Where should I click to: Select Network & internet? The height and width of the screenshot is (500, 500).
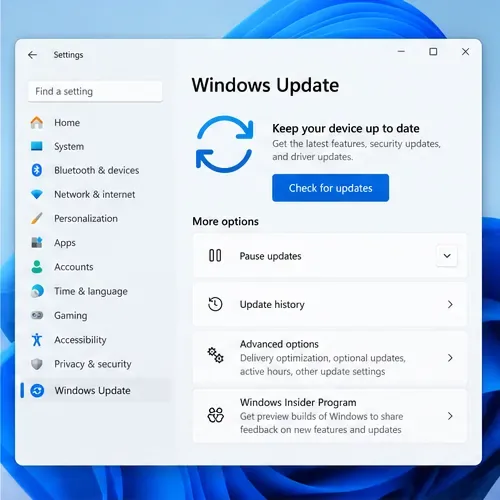click(96, 194)
